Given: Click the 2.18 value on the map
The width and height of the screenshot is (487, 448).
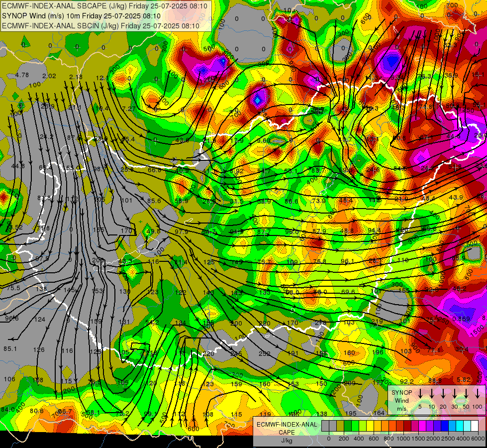Looking at the screenshot, I should click(x=76, y=77).
